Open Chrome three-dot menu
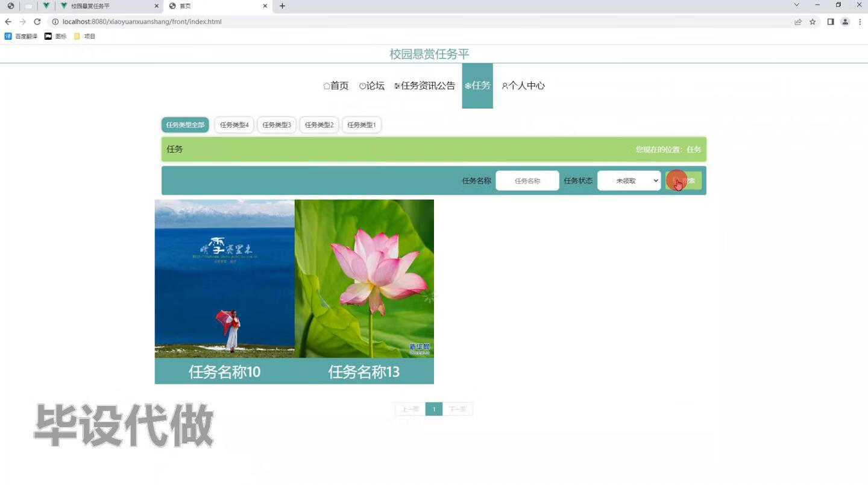Screen dimensions: 868x485 click(x=860, y=22)
